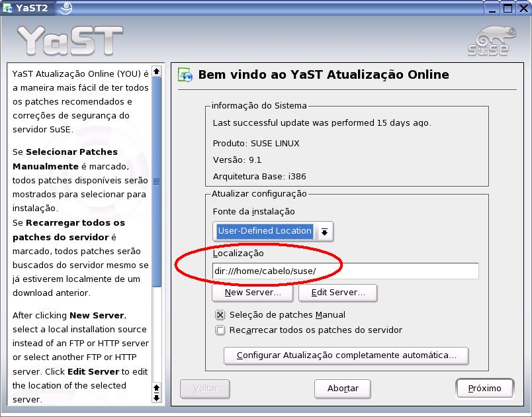Click the 'Localização' label

coord(238,254)
